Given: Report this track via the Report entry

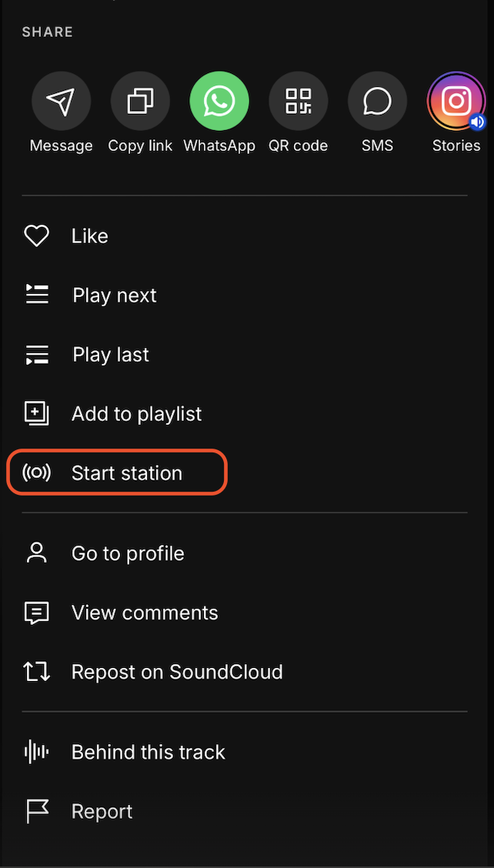Looking at the screenshot, I should coord(102,811).
